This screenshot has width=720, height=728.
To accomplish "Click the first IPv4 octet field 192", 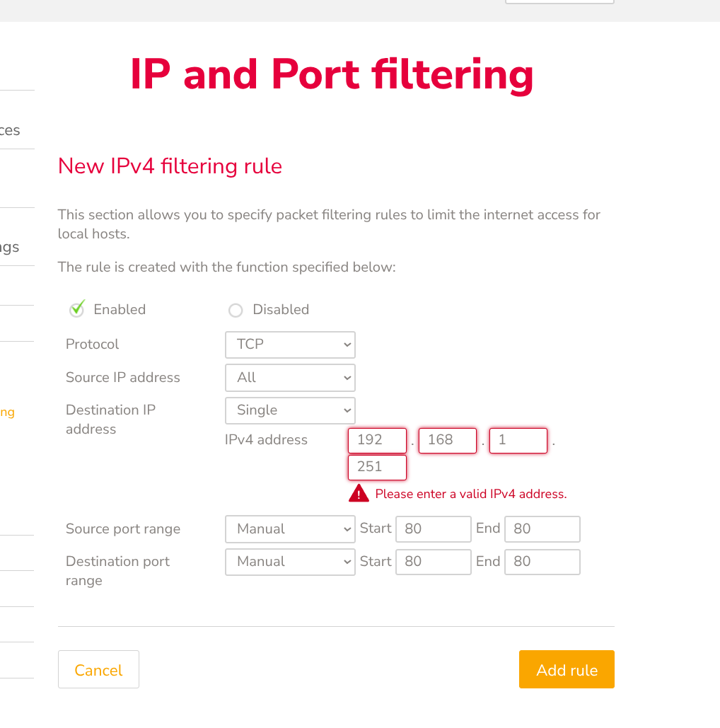I will [x=377, y=440].
